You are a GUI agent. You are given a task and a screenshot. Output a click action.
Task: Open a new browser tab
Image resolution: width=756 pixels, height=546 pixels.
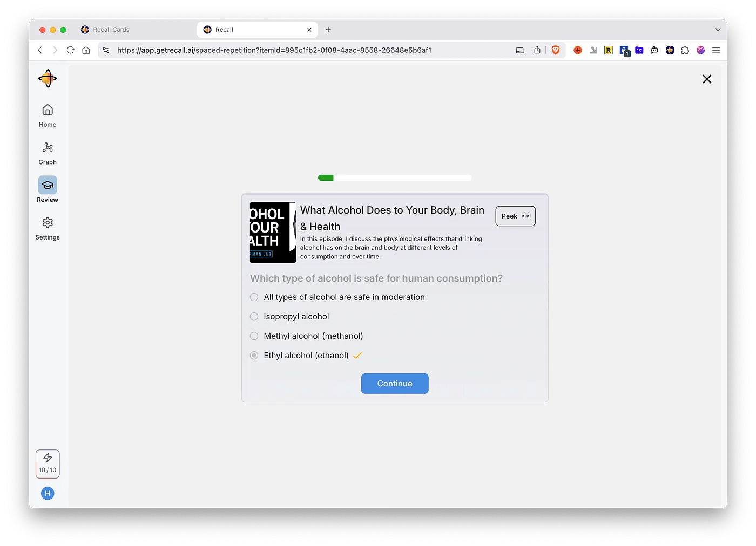pyautogui.click(x=328, y=30)
